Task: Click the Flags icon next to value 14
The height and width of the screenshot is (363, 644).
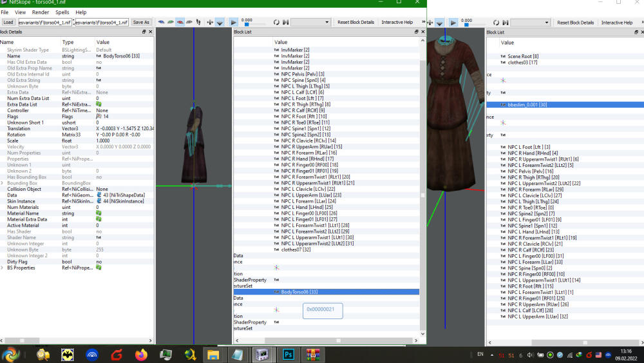Action: pyautogui.click(x=99, y=116)
